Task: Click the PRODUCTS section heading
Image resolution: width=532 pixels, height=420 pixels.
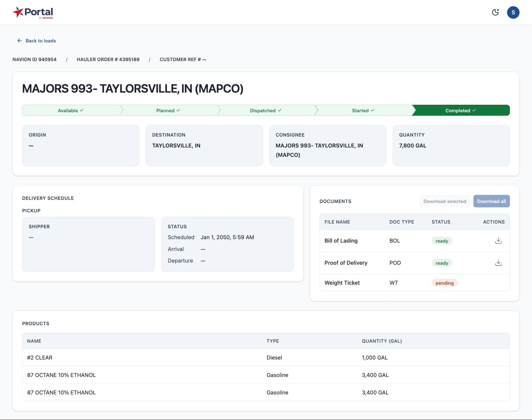Action: coord(36,324)
